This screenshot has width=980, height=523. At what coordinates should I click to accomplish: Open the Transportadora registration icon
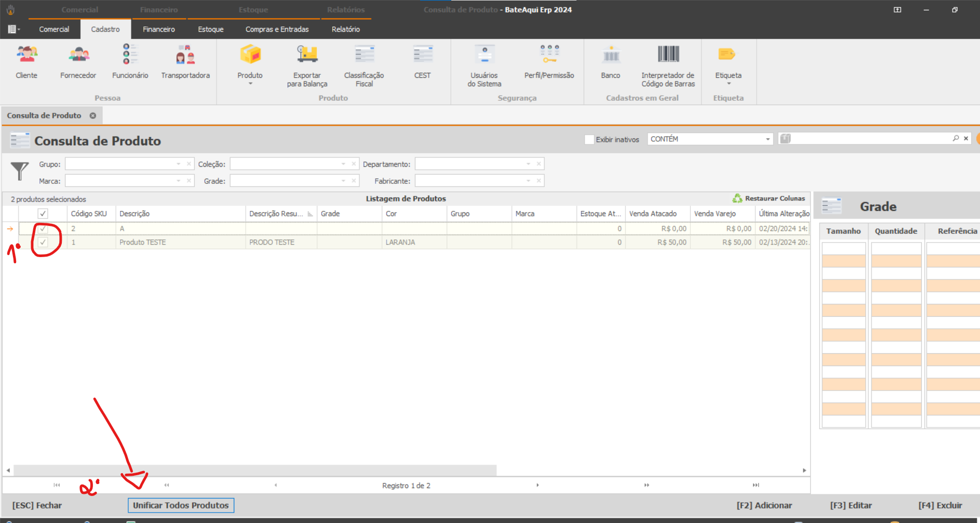coord(185,54)
